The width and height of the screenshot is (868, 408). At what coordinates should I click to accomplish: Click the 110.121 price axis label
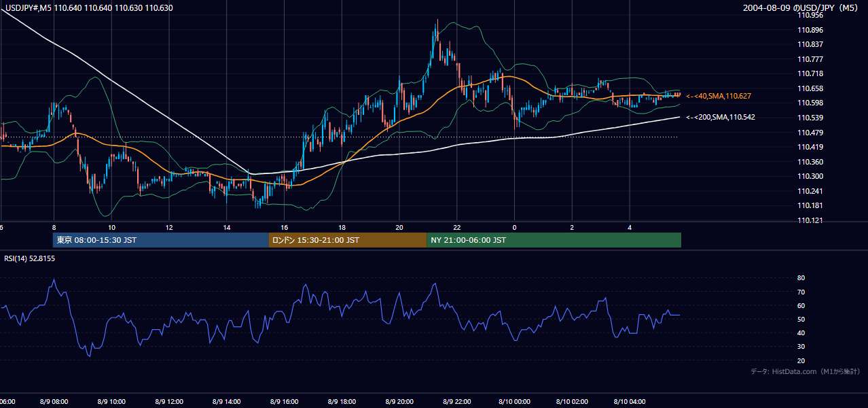pyautogui.click(x=811, y=220)
